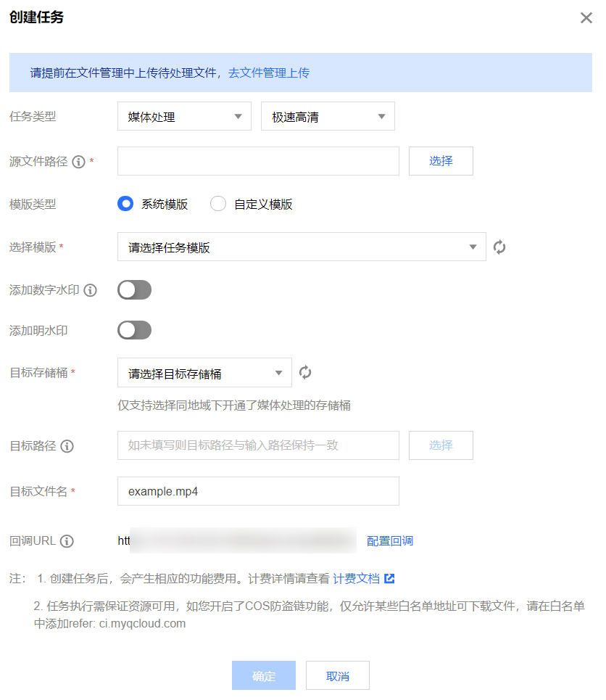Viewport: 606px width, 700px height.
Task: Click 选择 button for source file path
Action: click(441, 161)
